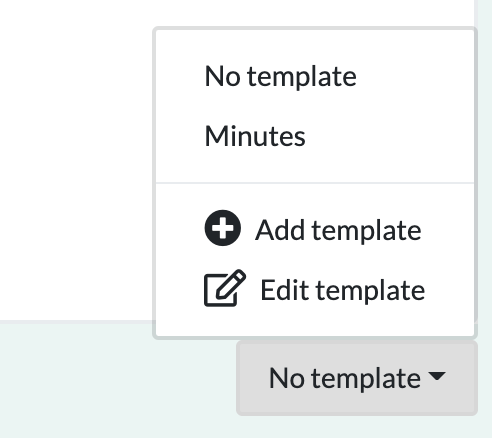Click the pale footer bar left of dropdown

click(x=117, y=380)
